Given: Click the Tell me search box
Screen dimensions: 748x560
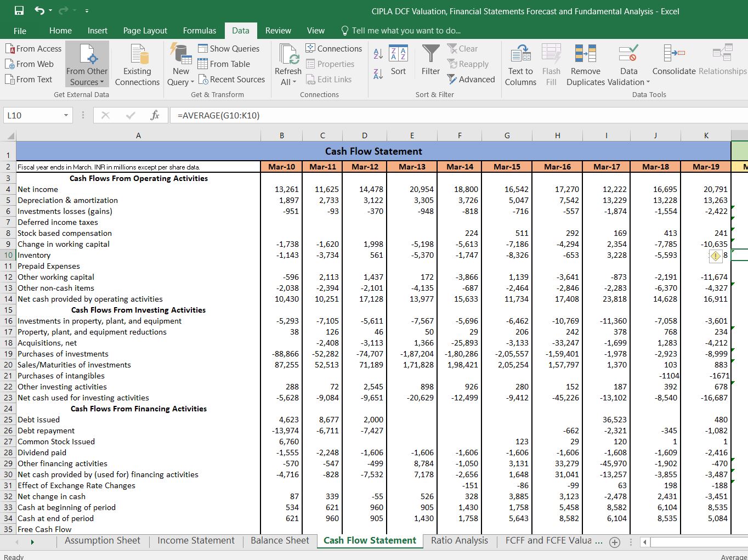Looking at the screenshot, I should 401,31.
